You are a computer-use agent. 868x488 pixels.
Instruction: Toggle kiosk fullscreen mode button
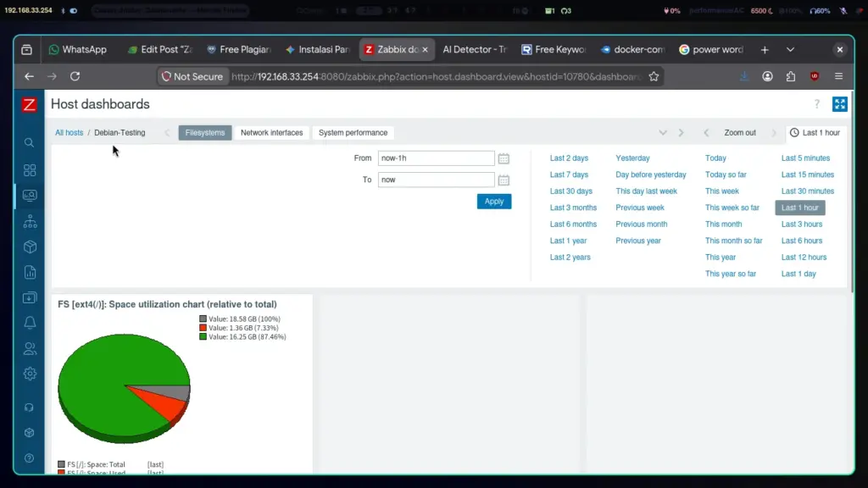[840, 104]
